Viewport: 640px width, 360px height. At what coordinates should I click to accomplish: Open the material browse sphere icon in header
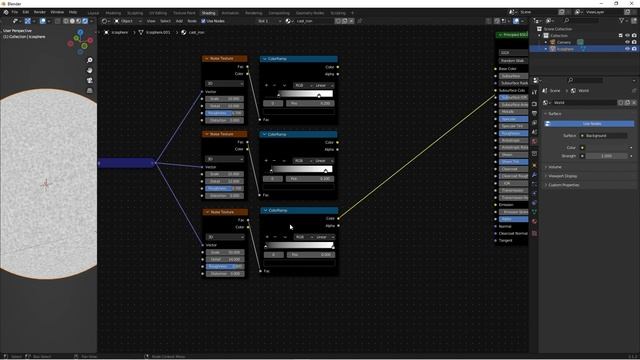[289, 21]
